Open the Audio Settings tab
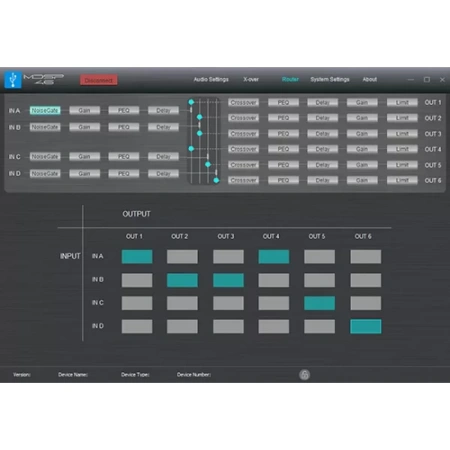The width and height of the screenshot is (450, 450). tap(211, 79)
